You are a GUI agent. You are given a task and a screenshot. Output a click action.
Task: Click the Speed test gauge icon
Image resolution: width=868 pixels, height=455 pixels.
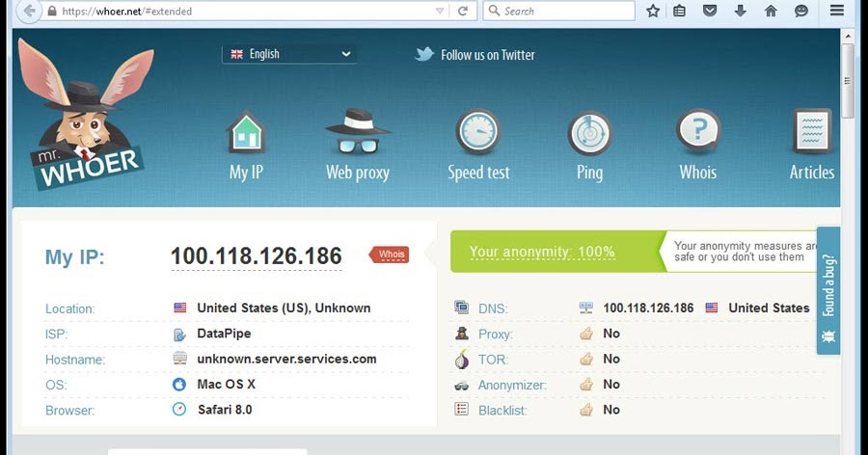pos(478,133)
